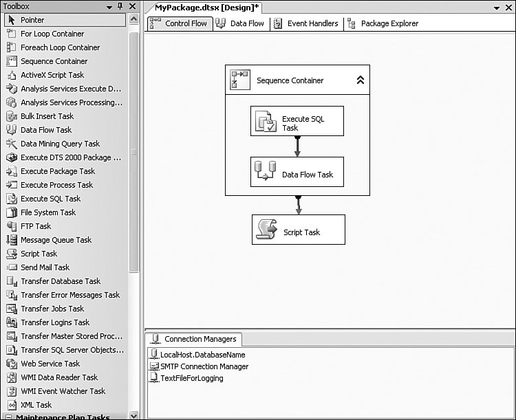Pick the Execute SQL Task toolbox icon
The width and height of the screenshot is (516, 420).
(11, 199)
